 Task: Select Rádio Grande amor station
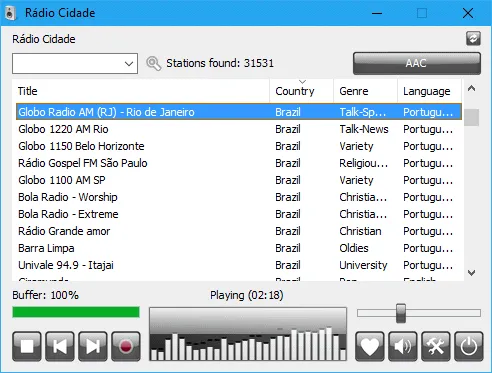239,231
